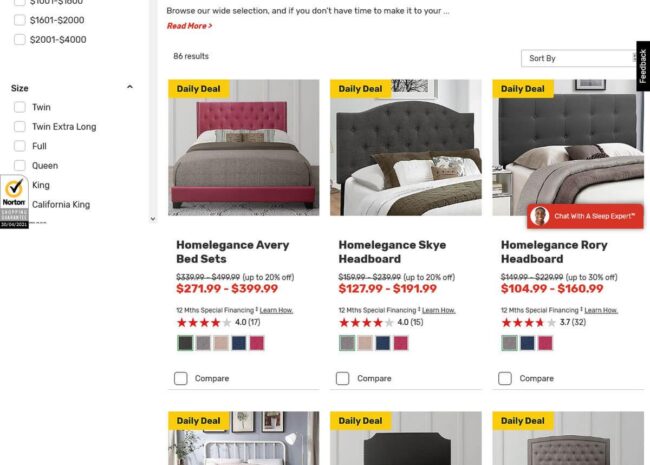Click the Chat With A Sleep Expert avatar
The image size is (650, 465).
(x=540, y=216)
